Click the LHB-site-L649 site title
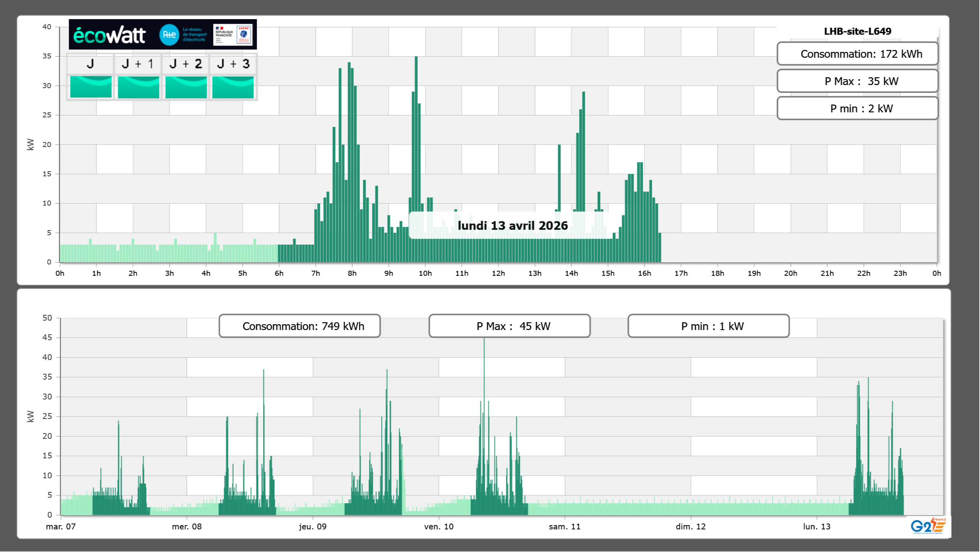 pos(857,31)
